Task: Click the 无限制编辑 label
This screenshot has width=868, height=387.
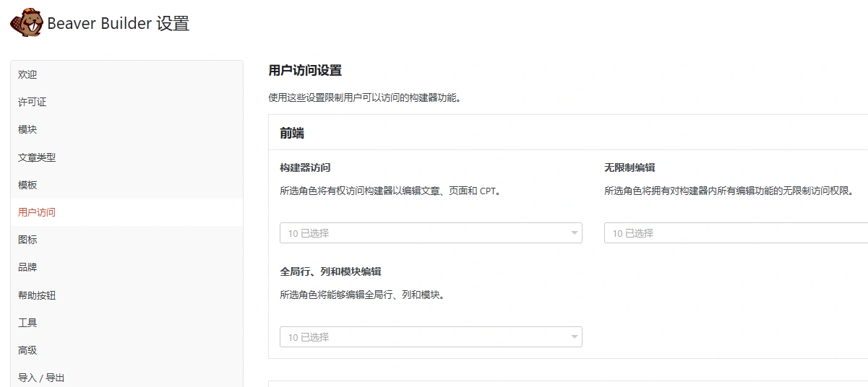Action: [x=629, y=168]
